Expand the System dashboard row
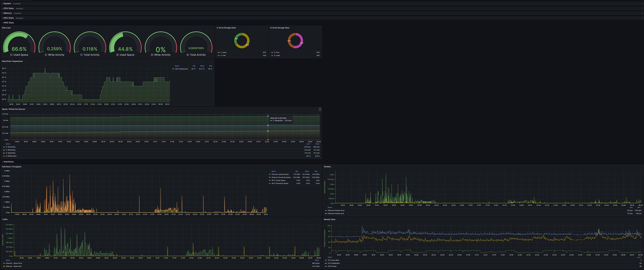This screenshot has height=270, width=644. click(x=7, y=4)
